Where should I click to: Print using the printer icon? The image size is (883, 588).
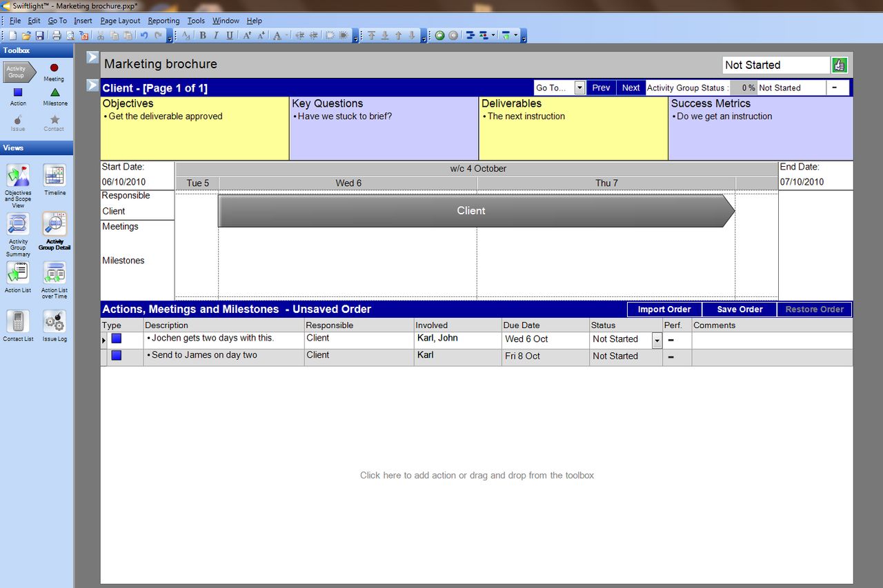pos(57,35)
